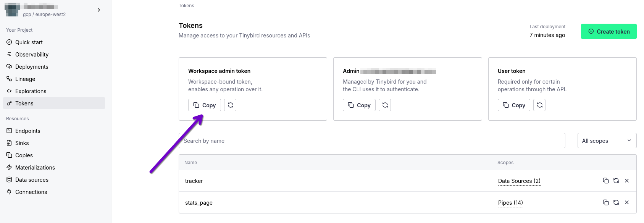Navigate to Data sources page

32,180
